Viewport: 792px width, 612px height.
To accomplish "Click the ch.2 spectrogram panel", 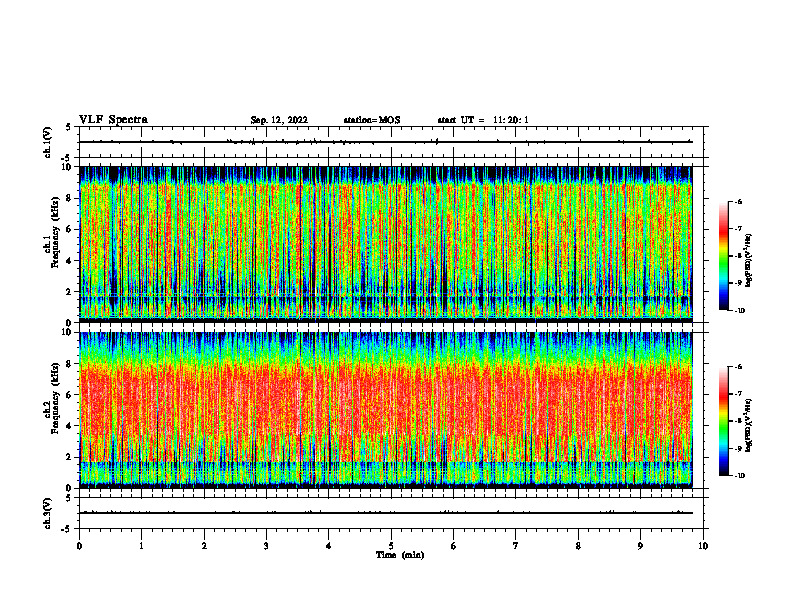I will point(386,410).
